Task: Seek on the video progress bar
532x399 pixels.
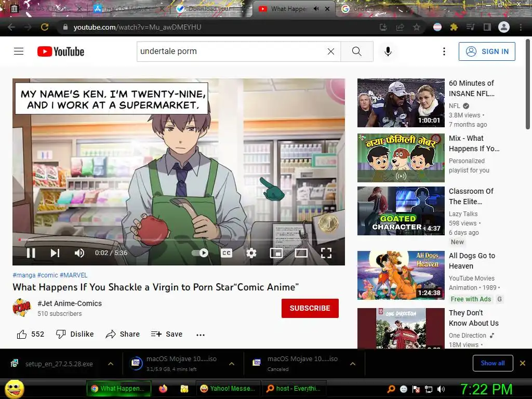Action: point(179,240)
